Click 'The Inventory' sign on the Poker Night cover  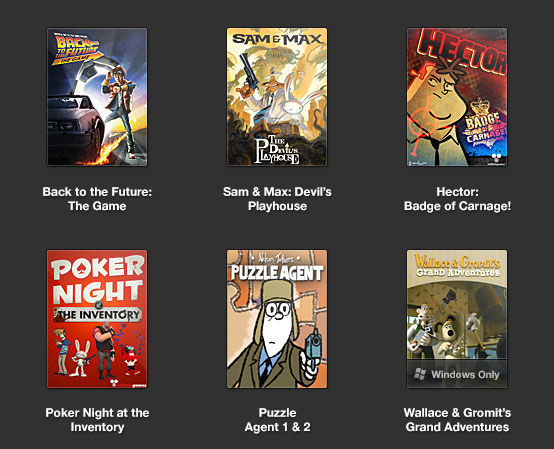tap(98, 314)
